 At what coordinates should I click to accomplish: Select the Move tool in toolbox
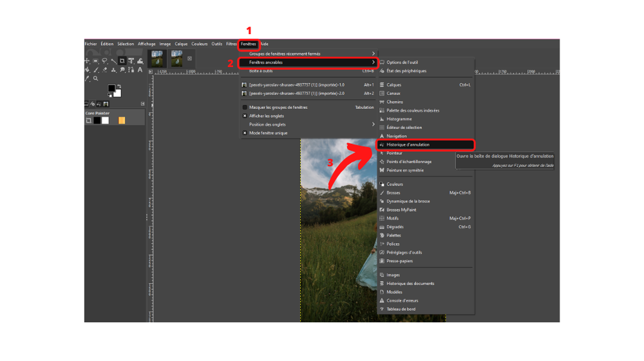click(x=87, y=61)
